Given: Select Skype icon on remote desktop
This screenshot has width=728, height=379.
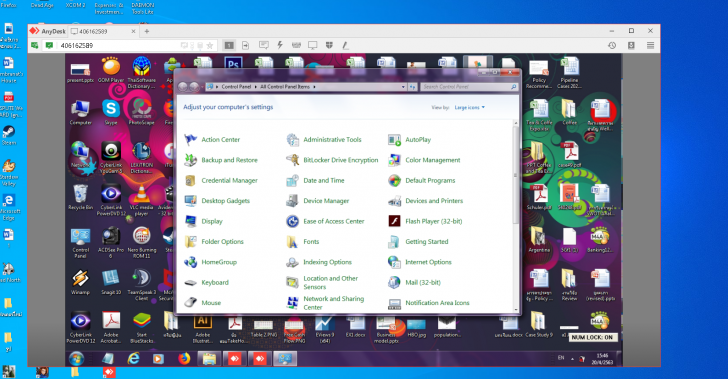Looking at the screenshot, I should tap(111, 112).
